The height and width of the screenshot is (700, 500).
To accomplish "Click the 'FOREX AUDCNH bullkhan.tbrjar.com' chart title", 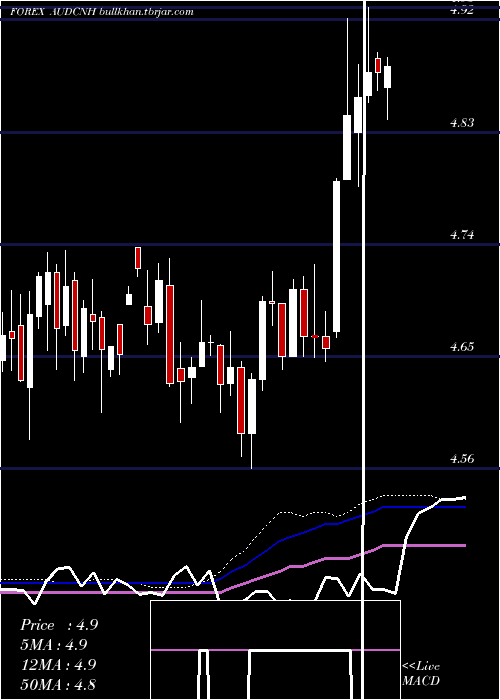I will click(102, 12).
